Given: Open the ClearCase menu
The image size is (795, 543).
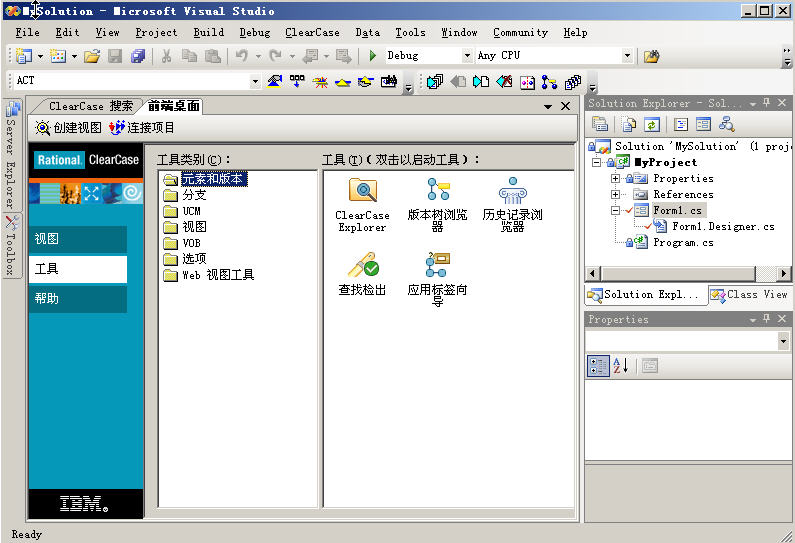Looking at the screenshot, I should click(x=312, y=32).
